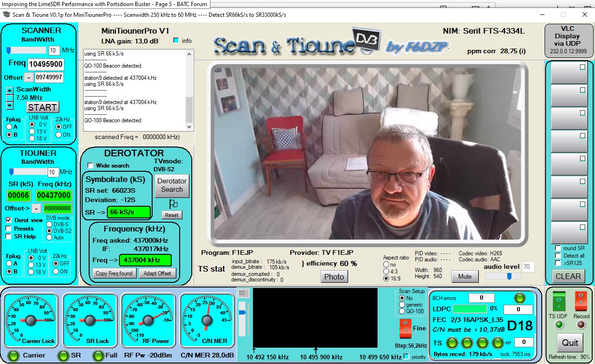595x364 pixels.
Task: Increase ScanWidth with the up arrow
Action: point(9,90)
